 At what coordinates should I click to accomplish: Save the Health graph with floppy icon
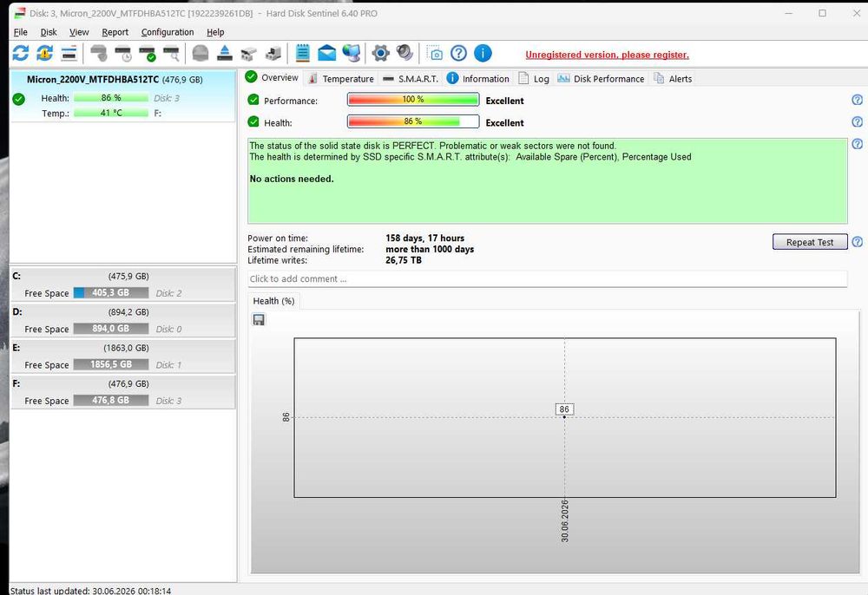[x=259, y=320]
